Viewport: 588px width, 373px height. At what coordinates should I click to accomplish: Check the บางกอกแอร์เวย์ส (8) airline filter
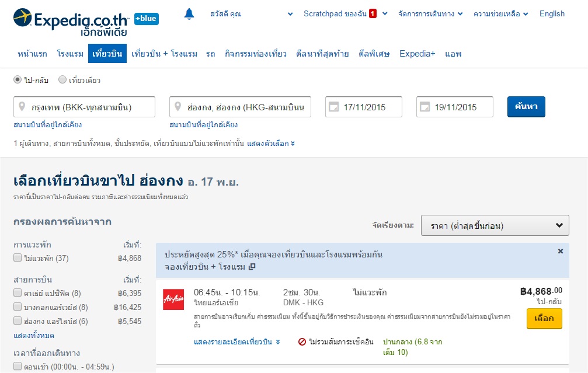(18, 306)
